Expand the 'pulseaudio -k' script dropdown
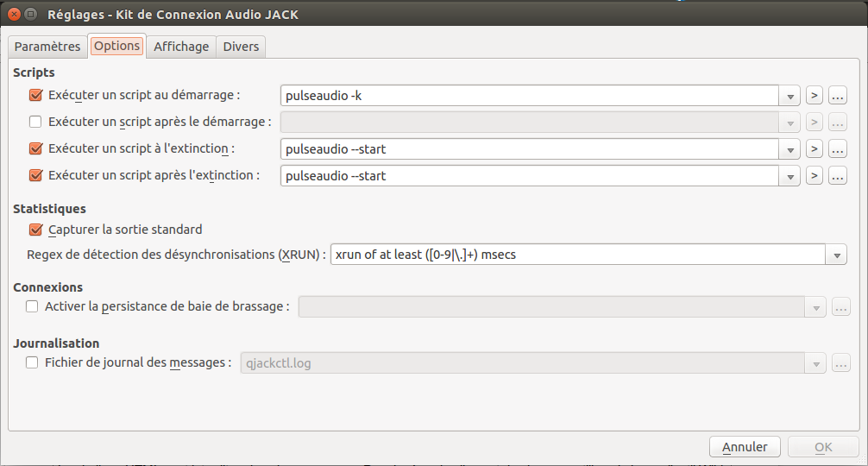The image size is (868, 466). 790,96
